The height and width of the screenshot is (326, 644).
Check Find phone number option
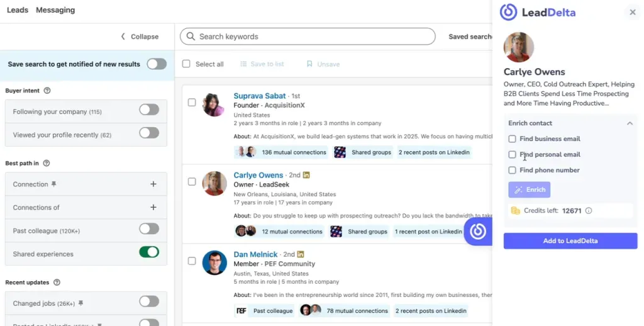click(x=512, y=170)
